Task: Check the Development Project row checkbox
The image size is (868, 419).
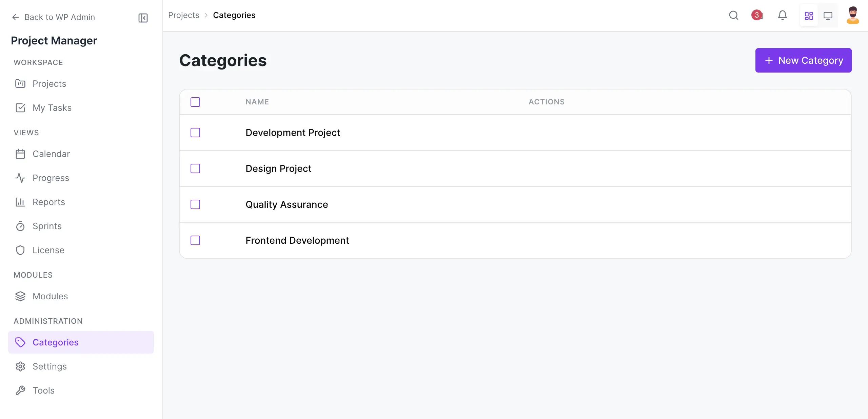Action: 195,133
